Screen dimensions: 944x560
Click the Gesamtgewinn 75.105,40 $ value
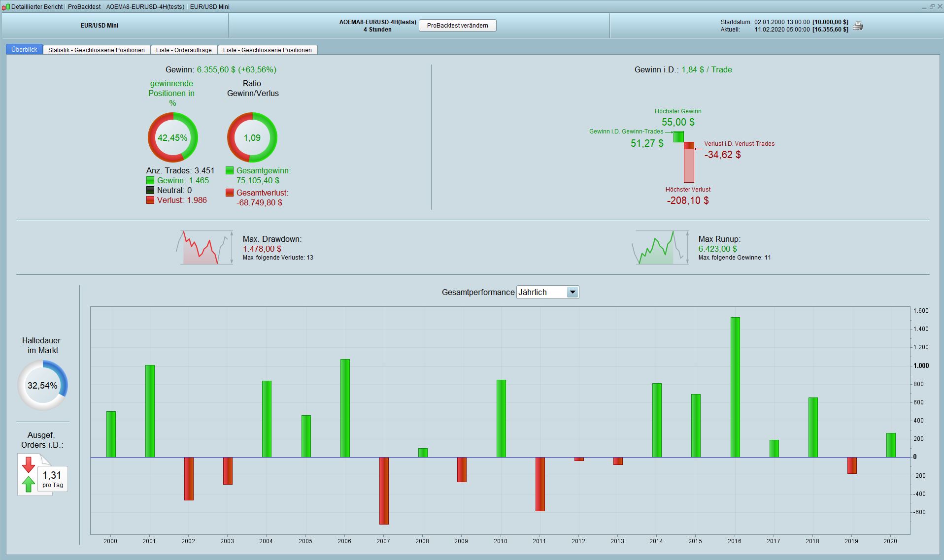point(258,180)
